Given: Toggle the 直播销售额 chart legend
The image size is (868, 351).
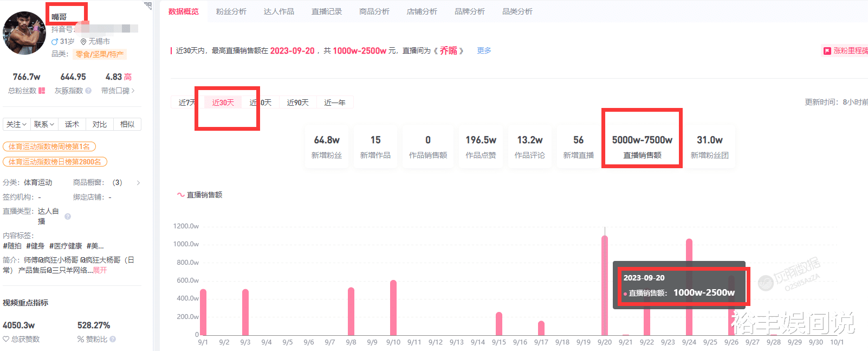Looking at the screenshot, I should click(199, 195).
